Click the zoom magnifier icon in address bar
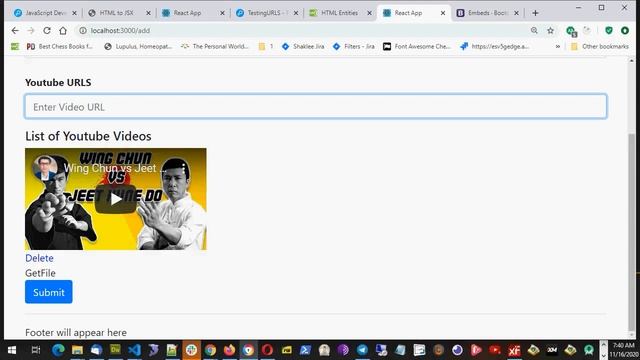This screenshot has height=360, width=640. (x=534, y=31)
